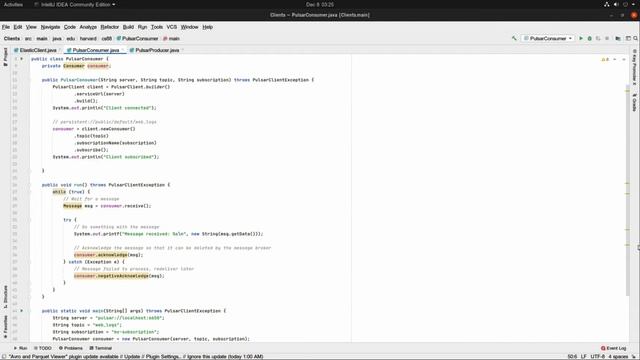Viewport: 640px width, 360px height.
Task: Collapse the while (true) block fold marker
Action: (30, 192)
